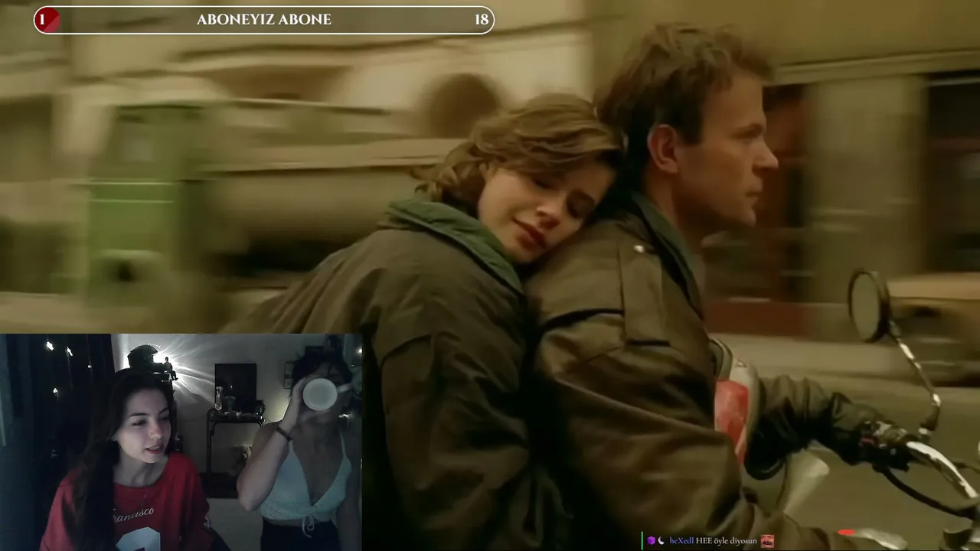Click the crescent moon badge beside heXedl
Image resolution: width=980 pixels, height=551 pixels.
[661, 541]
